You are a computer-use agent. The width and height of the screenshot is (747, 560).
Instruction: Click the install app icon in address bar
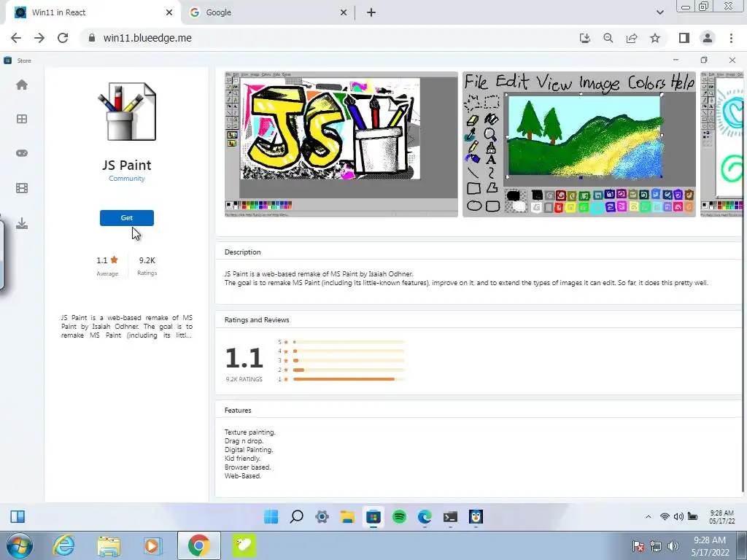pyautogui.click(x=585, y=38)
